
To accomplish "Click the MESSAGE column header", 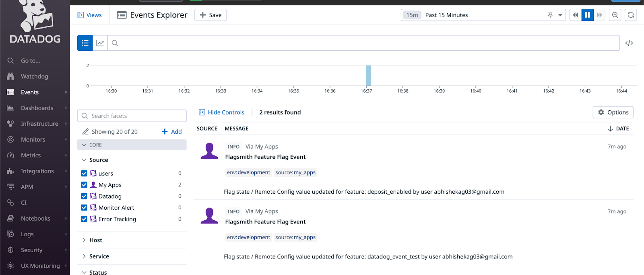I will tap(237, 128).
